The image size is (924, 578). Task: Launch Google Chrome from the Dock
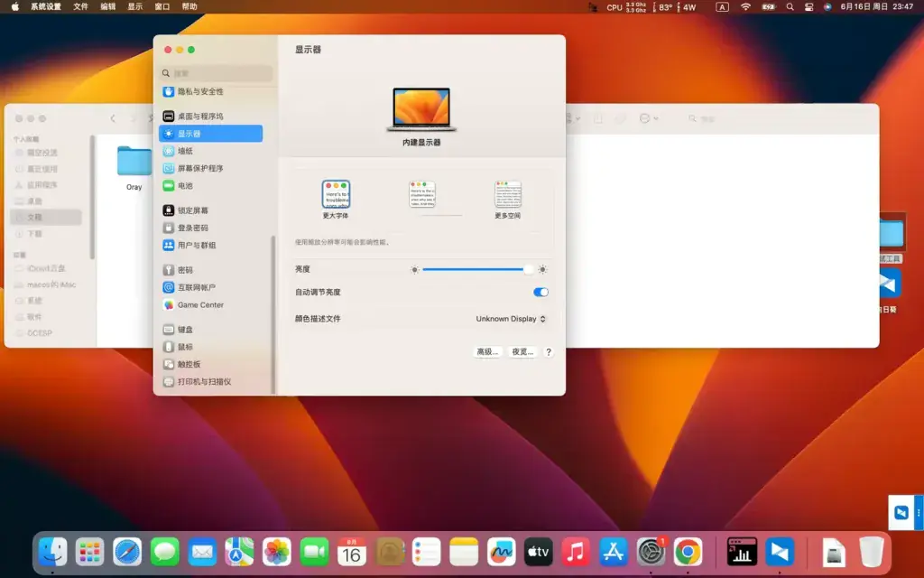(x=688, y=552)
